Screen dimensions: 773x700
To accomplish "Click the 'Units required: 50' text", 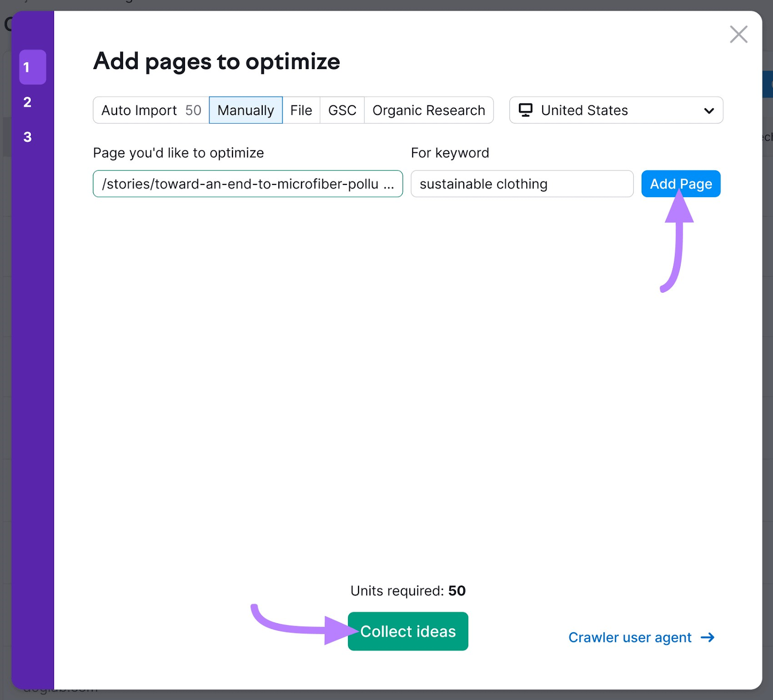I will (408, 591).
